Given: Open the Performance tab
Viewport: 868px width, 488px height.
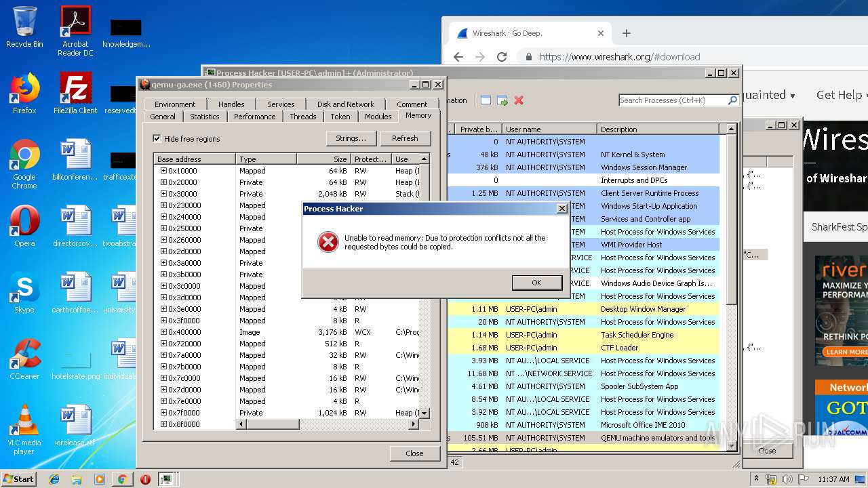Looking at the screenshot, I should pyautogui.click(x=255, y=117).
